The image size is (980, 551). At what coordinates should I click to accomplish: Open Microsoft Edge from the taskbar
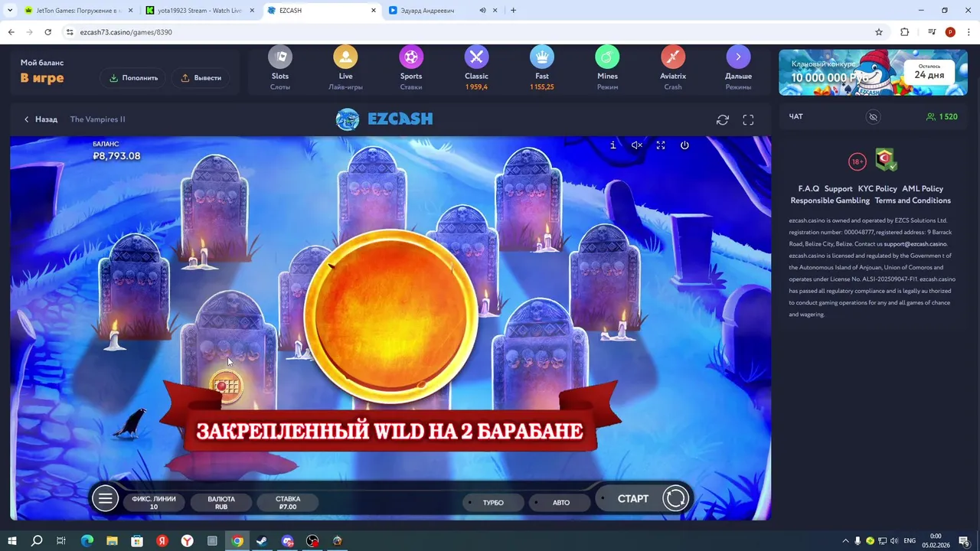pyautogui.click(x=87, y=541)
